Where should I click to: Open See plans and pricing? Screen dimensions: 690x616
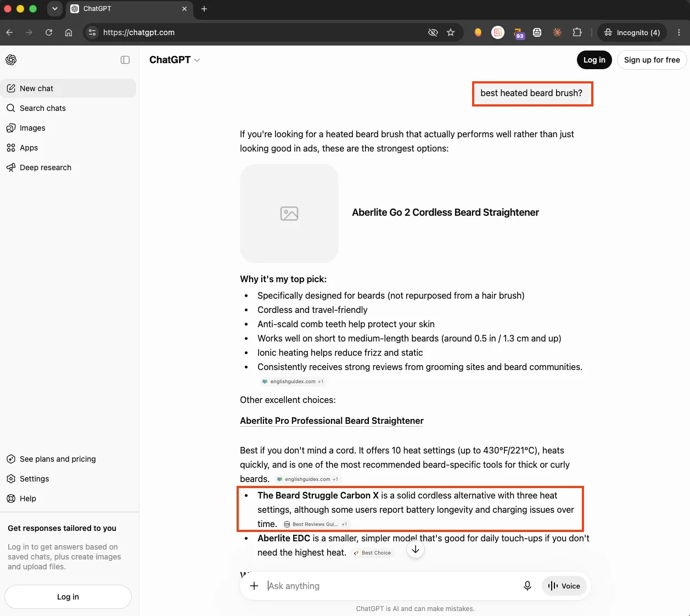tap(68, 459)
